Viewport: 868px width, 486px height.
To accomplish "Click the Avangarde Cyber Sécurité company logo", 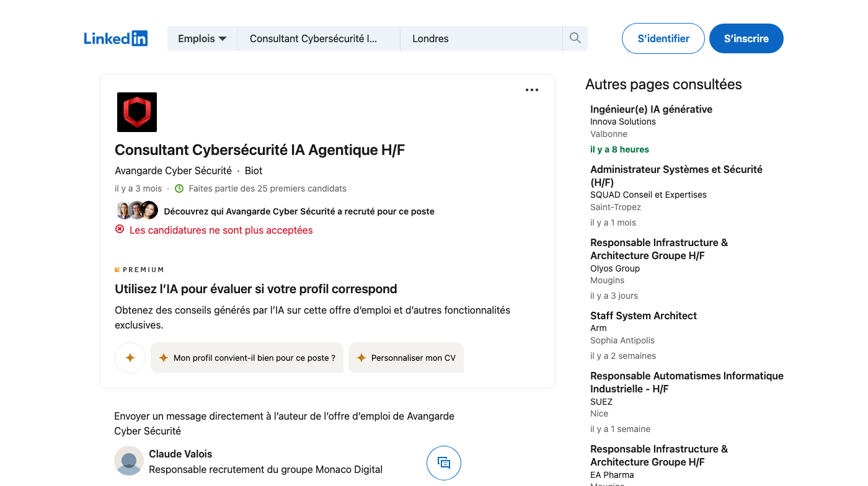I will click(x=137, y=112).
